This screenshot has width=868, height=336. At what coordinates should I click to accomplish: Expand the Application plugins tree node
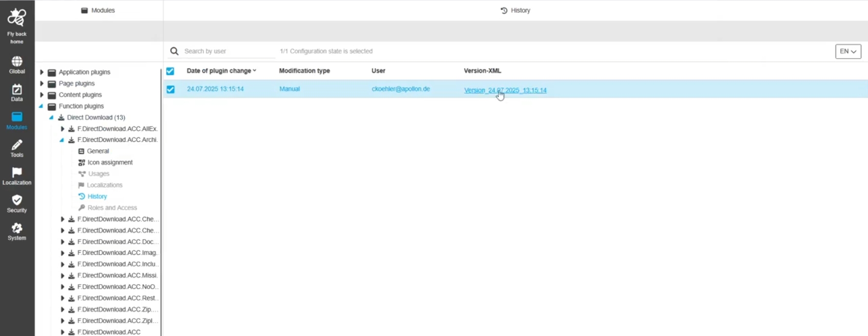tap(42, 72)
